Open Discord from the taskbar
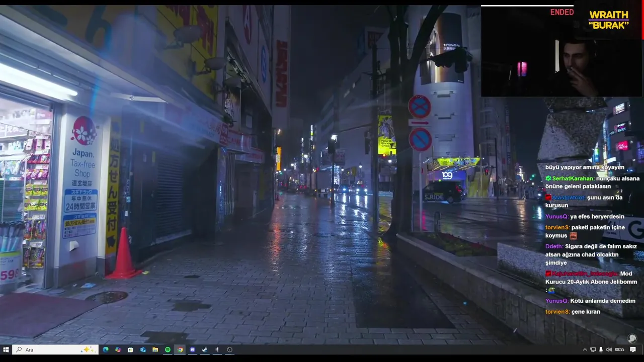The image size is (644, 362). pos(192,349)
